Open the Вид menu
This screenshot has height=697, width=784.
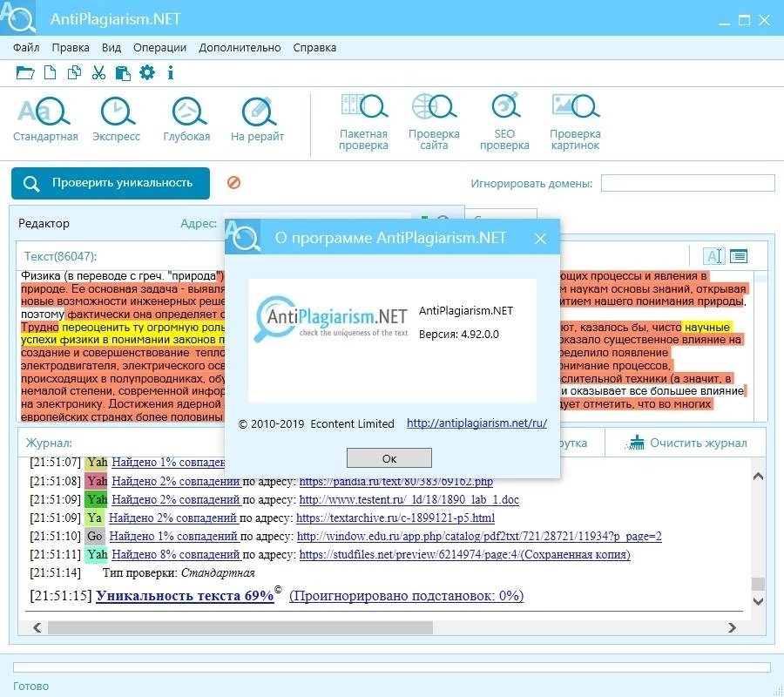click(111, 48)
